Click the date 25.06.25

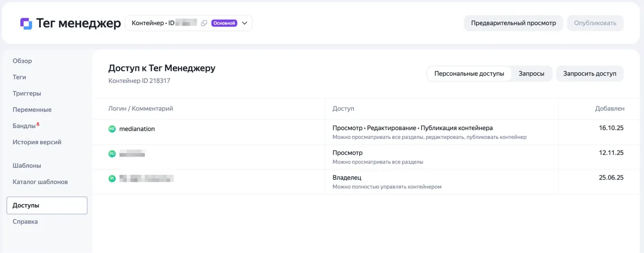pos(611,177)
